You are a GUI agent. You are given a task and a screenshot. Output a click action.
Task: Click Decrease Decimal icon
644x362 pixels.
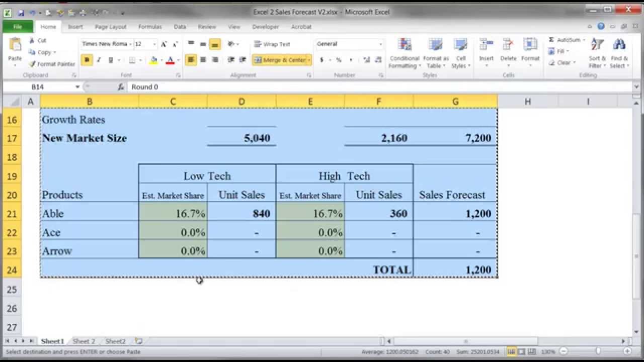378,60
